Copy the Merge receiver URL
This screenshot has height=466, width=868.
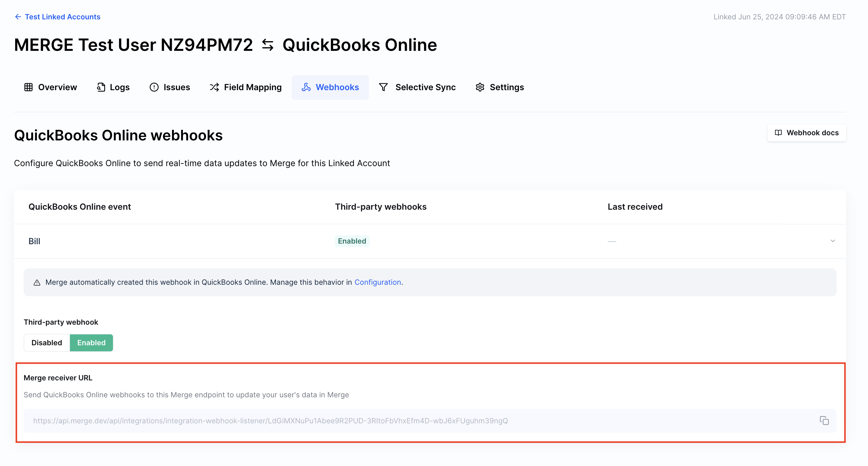(x=824, y=421)
